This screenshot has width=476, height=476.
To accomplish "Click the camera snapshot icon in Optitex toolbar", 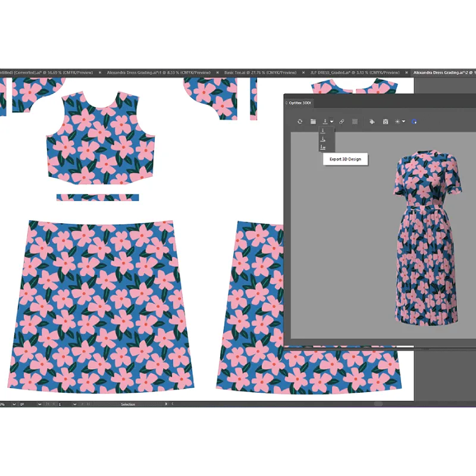I will [385, 121].
